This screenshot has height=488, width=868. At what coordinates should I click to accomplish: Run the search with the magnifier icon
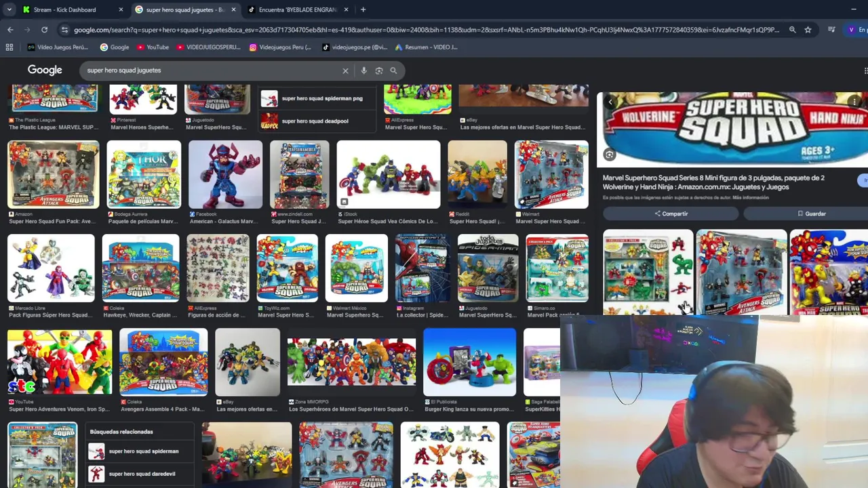[x=393, y=70]
